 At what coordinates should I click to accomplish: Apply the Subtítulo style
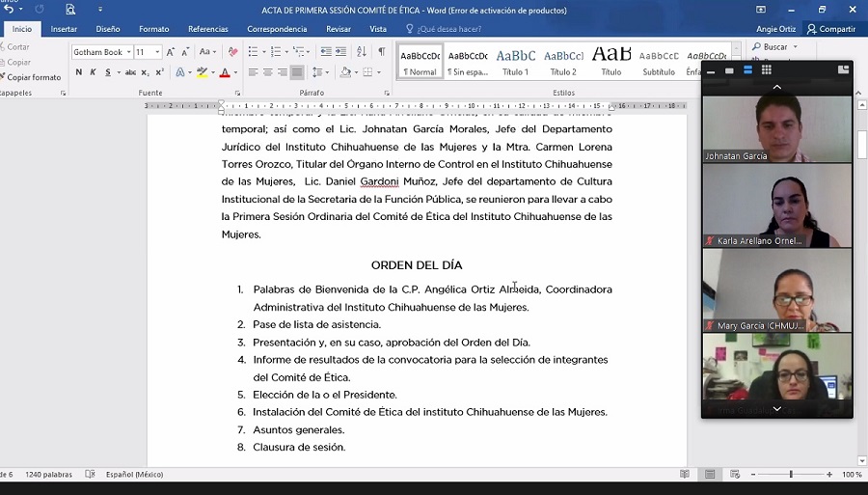click(x=659, y=62)
